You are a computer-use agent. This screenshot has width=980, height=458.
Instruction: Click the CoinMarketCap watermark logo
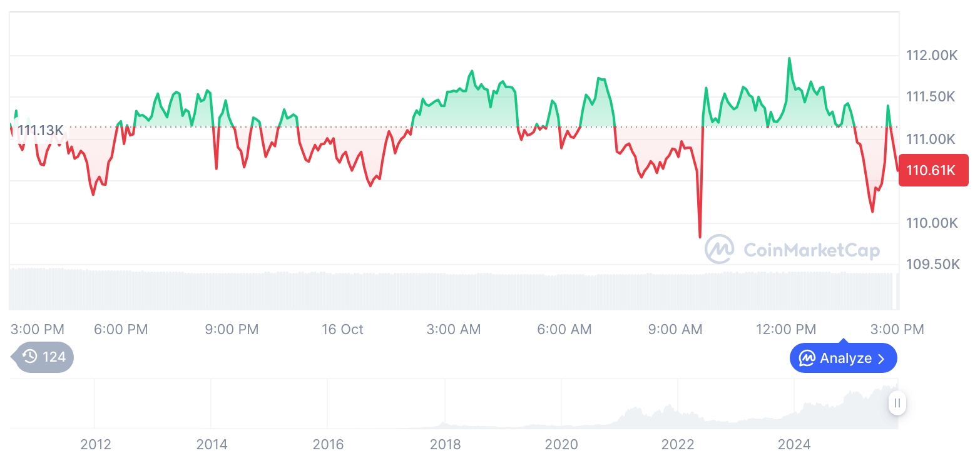click(719, 249)
